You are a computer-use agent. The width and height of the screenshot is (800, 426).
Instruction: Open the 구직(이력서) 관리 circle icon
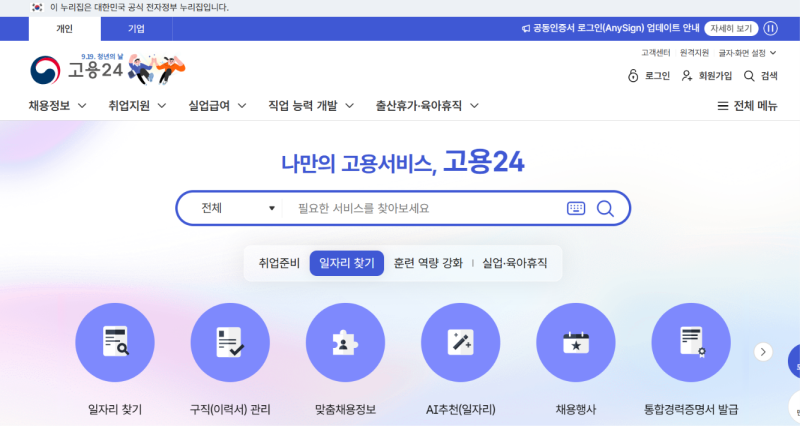tap(230, 342)
